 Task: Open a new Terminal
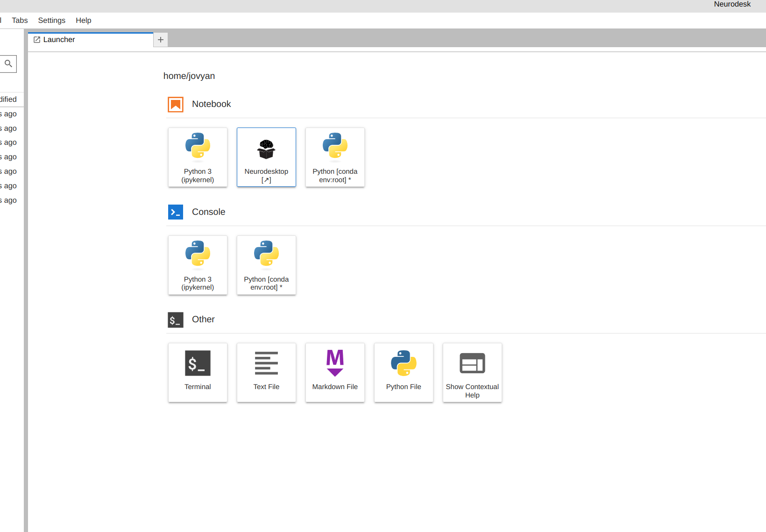(x=198, y=372)
